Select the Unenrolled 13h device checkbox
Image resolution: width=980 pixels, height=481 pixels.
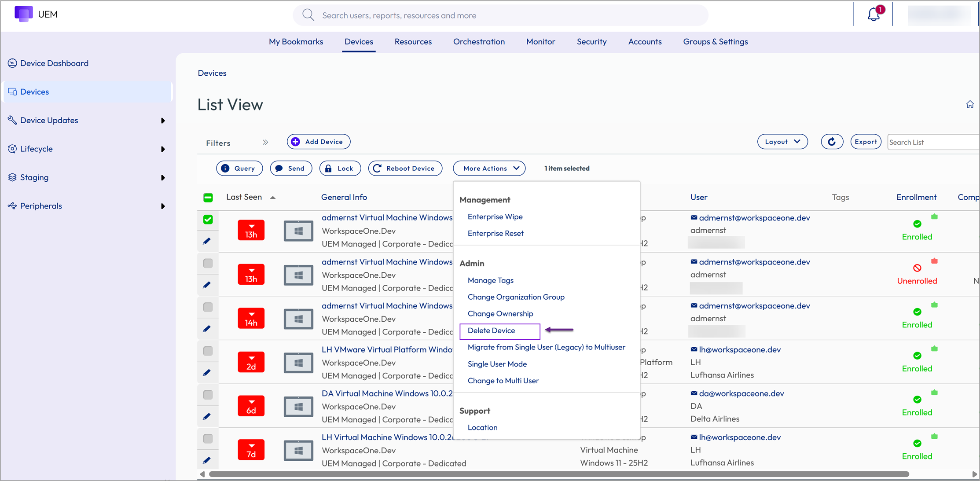click(x=208, y=263)
